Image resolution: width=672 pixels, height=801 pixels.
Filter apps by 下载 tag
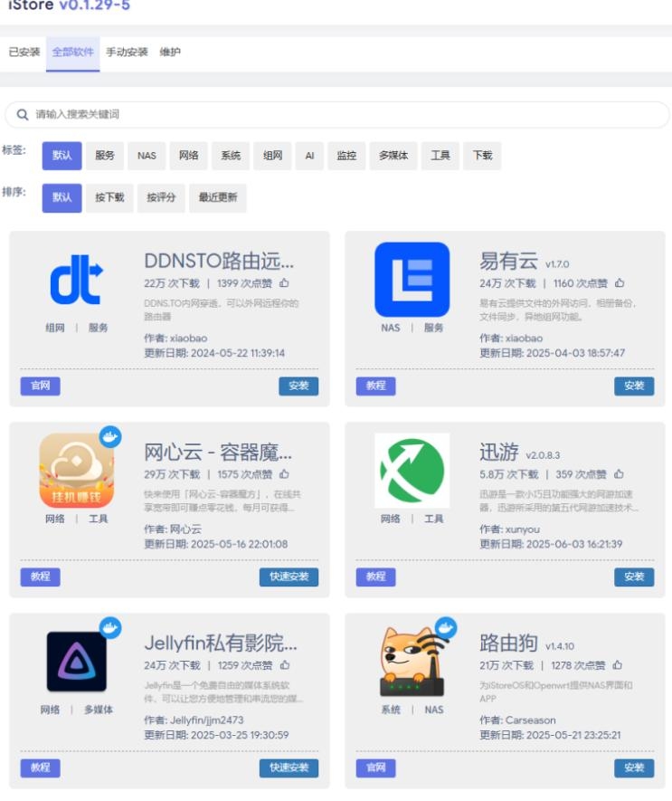[482, 156]
